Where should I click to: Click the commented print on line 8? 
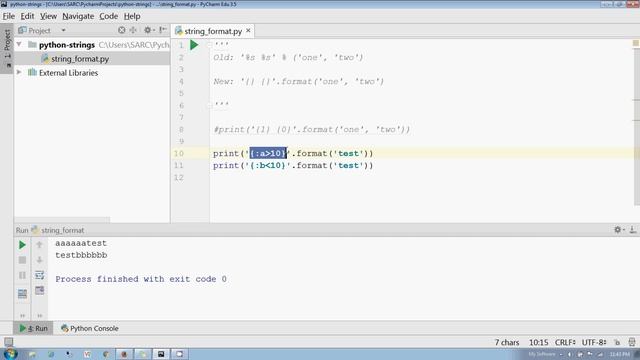click(x=311, y=130)
